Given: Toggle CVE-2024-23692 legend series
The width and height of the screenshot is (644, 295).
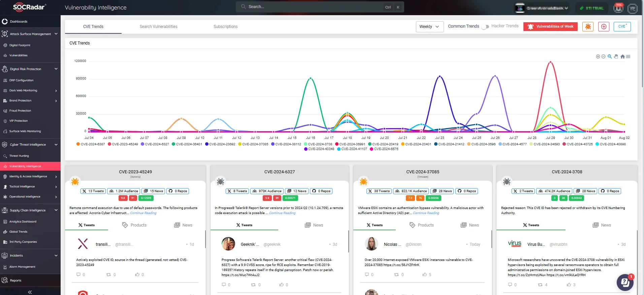Looking at the screenshot, I should click(220, 144).
